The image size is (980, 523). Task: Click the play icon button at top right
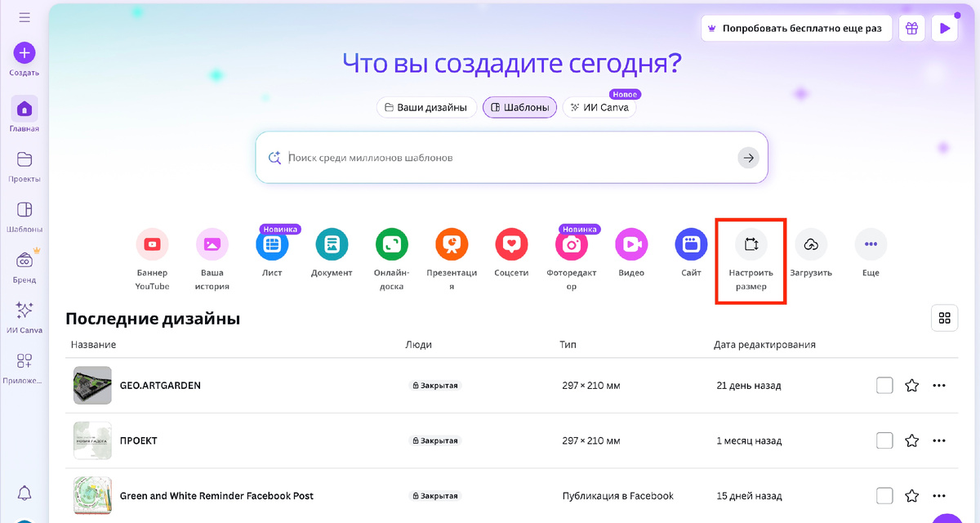coord(945,28)
